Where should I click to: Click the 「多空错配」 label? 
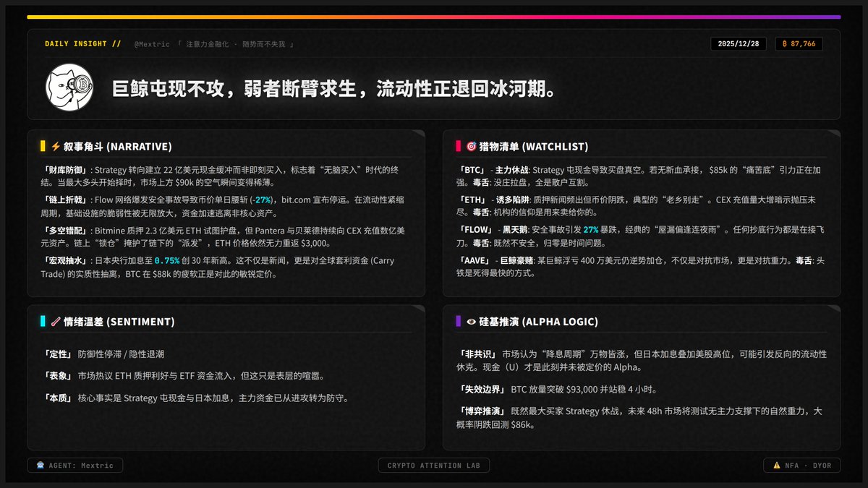pyautogui.click(x=66, y=229)
